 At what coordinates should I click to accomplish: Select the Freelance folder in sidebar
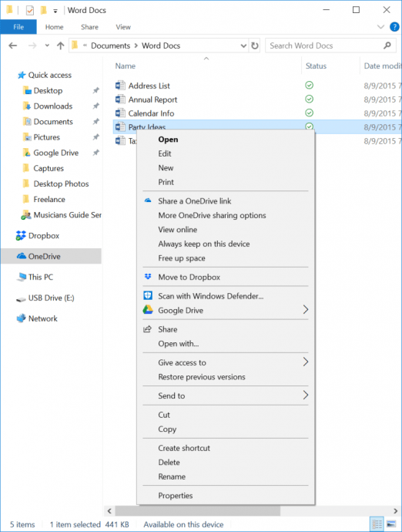(x=49, y=199)
